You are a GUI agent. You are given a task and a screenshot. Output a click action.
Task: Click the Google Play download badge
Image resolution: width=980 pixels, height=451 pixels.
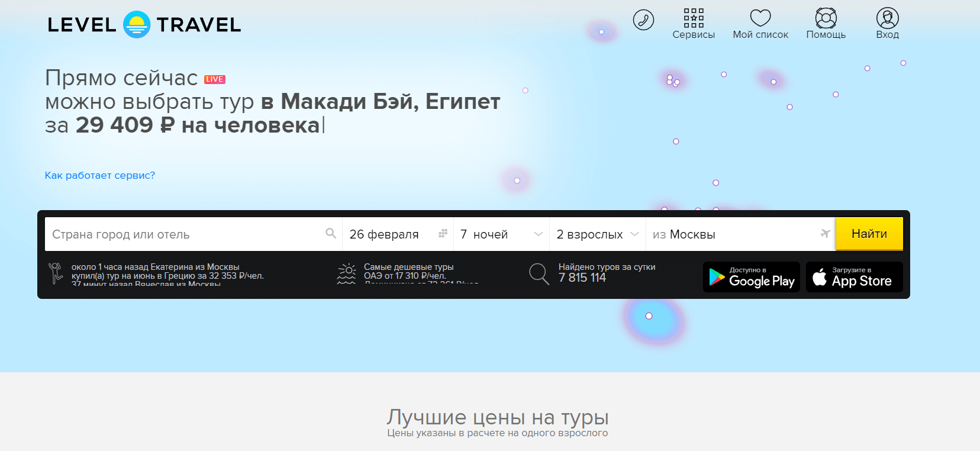(x=751, y=277)
